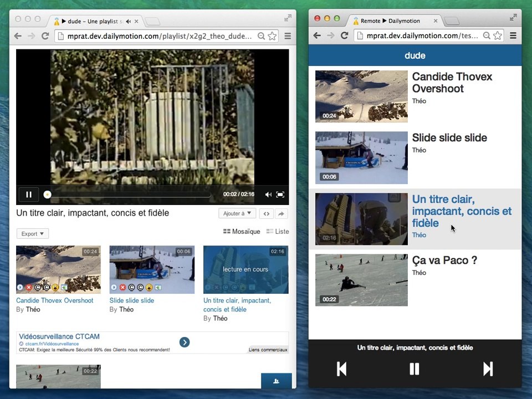Toggle fullscreen in the video player
This screenshot has width=532, height=399.
[x=280, y=195]
